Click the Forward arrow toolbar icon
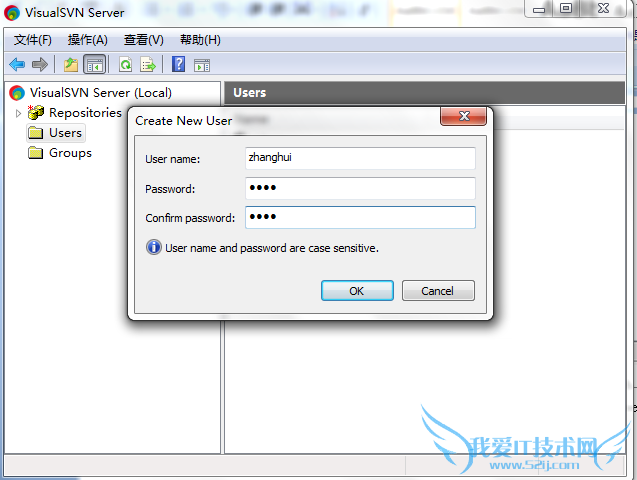Screen dimensions: 637x480 (40, 64)
